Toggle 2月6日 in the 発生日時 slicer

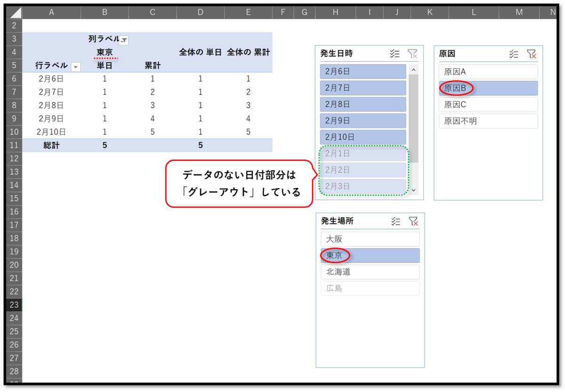point(363,71)
